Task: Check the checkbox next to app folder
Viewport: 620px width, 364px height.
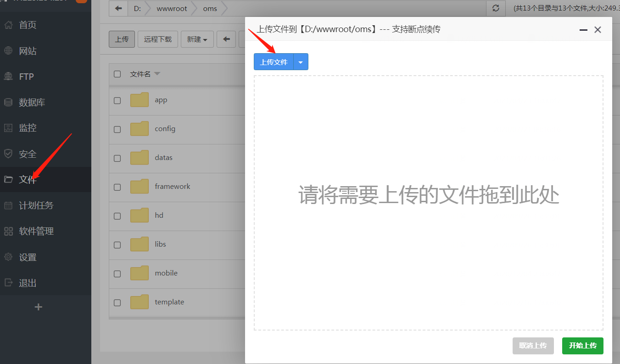Action: click(117, 101)
